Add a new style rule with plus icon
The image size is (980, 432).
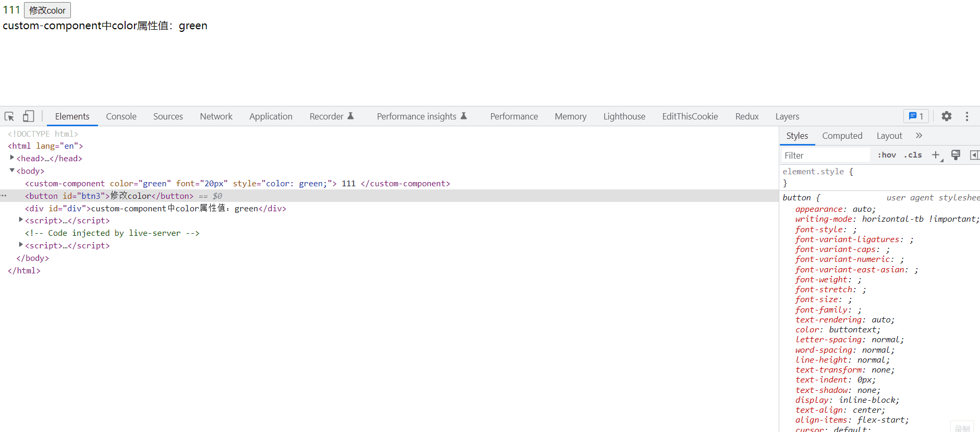click(x=936, y=155)
